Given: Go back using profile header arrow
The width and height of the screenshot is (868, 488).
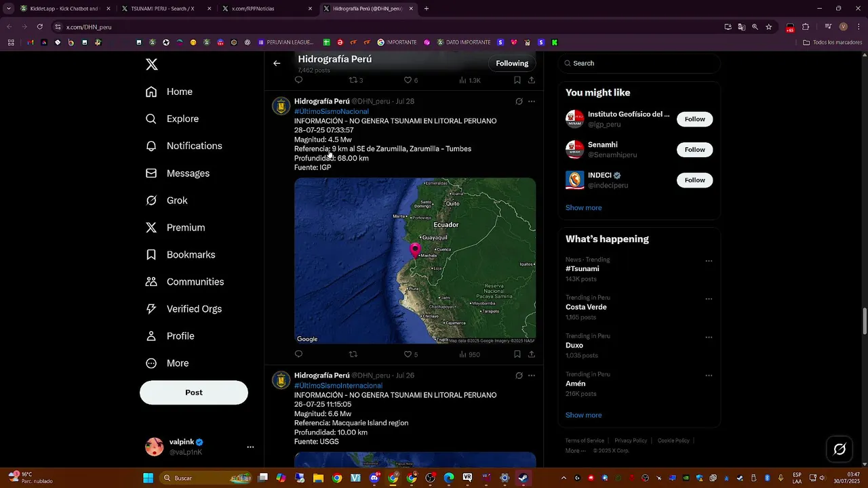Looking at the screenshot, I should point(277,63).
